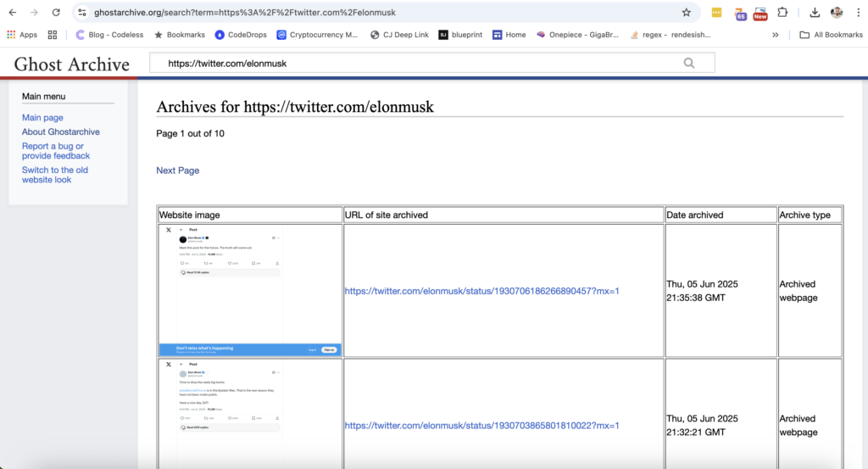The height and width of the screenshot is (469, 868).
Task: Open the blueprint bookmark
Action: tap(460, 34)
